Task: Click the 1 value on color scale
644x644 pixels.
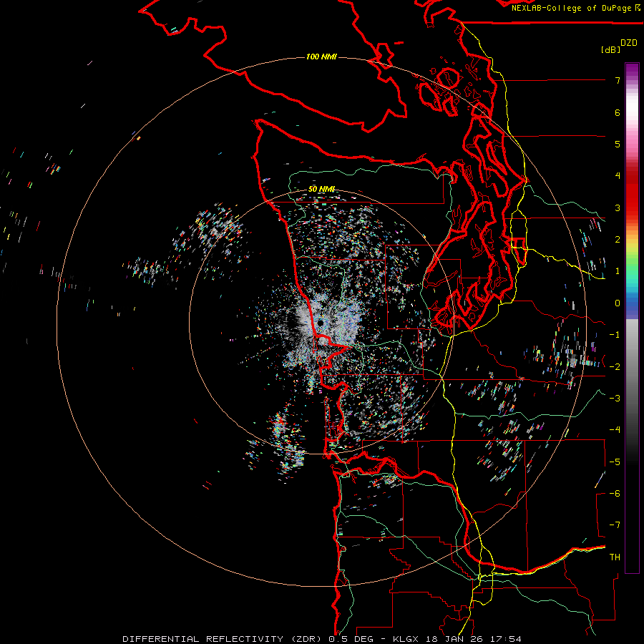Action: [x=618, y=271]
